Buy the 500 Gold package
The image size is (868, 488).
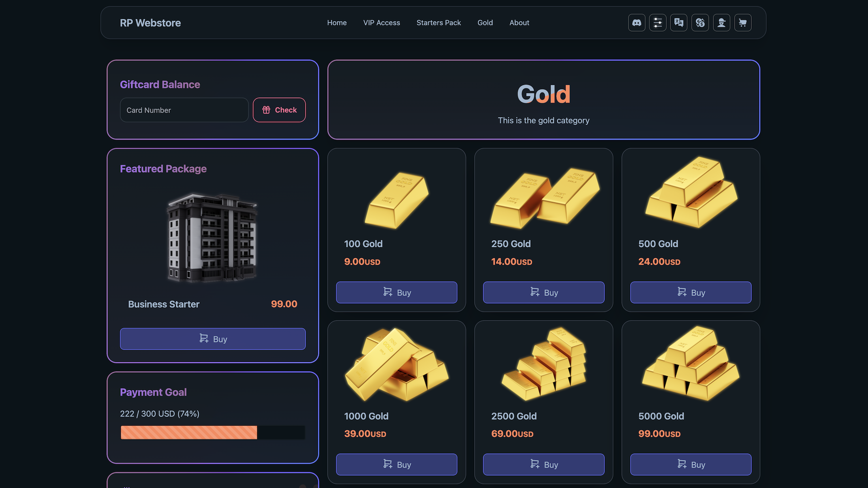[x=691, y=292]
